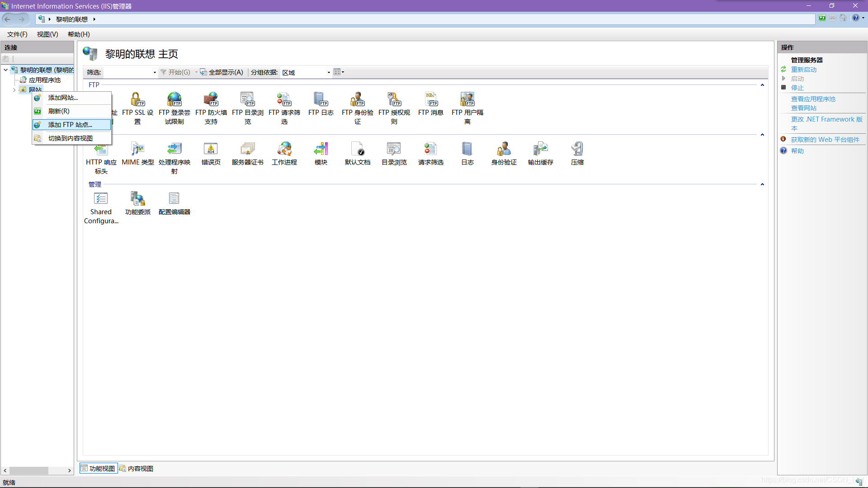Choose 切换到内容视图 from context menu
The width and height of the screenshot is (868, 488).
(71, 138)
